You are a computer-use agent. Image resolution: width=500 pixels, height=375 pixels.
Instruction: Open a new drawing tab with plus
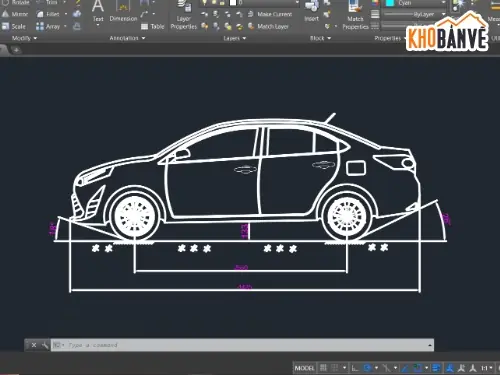point(16,50)
